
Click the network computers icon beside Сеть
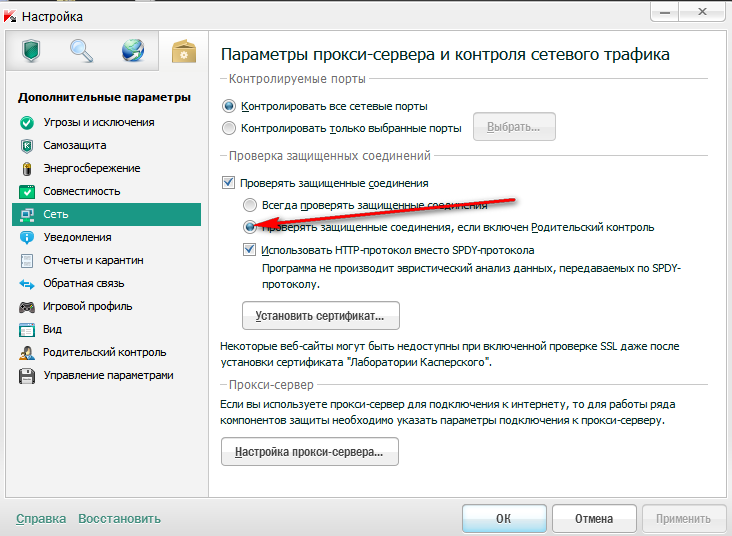tap(27, 214)
